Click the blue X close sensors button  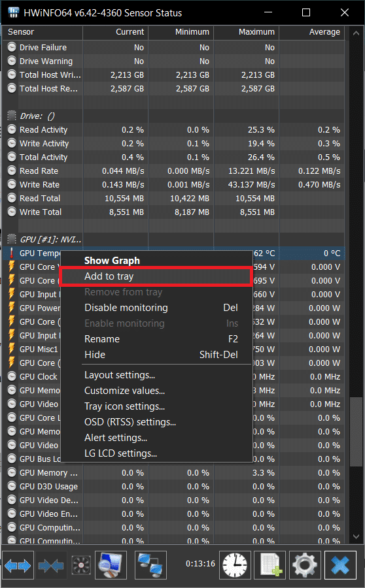pos(340,565)
